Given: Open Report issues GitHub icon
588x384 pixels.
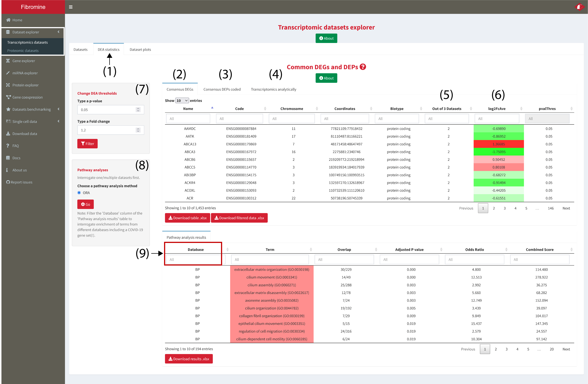Looking at the screenshot, I should 8,182.
